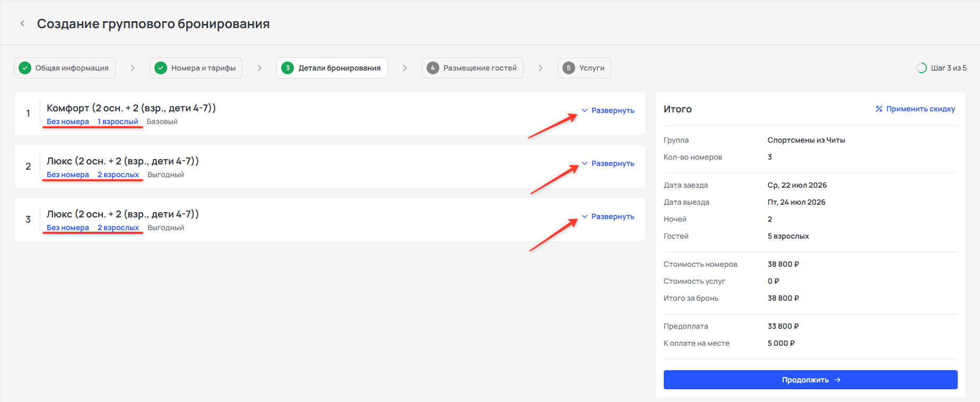Click the green checkmark on Общая информация step
The width and height of the screenshot is (980, 402).
coord(25,68)
